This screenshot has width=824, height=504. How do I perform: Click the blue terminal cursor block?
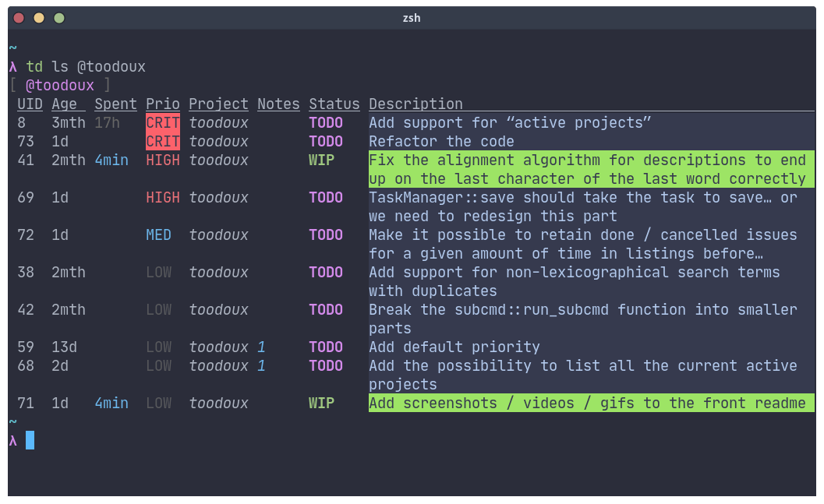(x=30, y=440)
